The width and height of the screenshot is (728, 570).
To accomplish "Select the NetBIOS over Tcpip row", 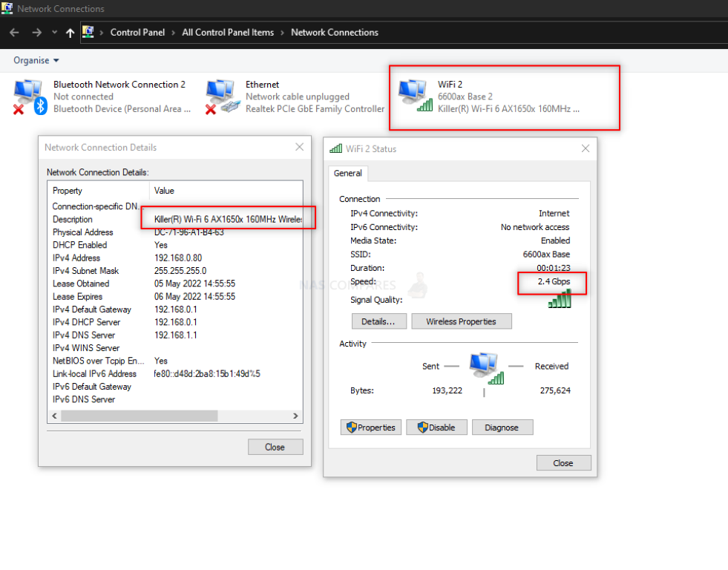I will point(177,361).
